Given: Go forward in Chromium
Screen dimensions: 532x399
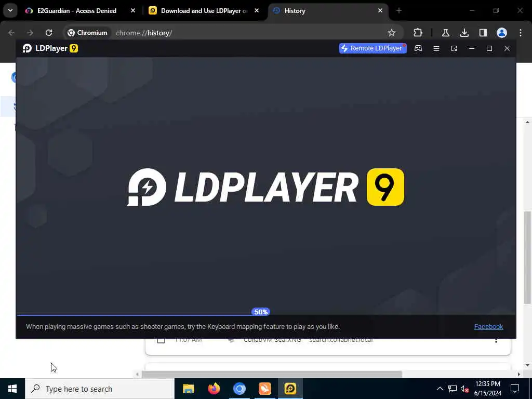Looking at the screenshot, I should [x=30, y=33].
